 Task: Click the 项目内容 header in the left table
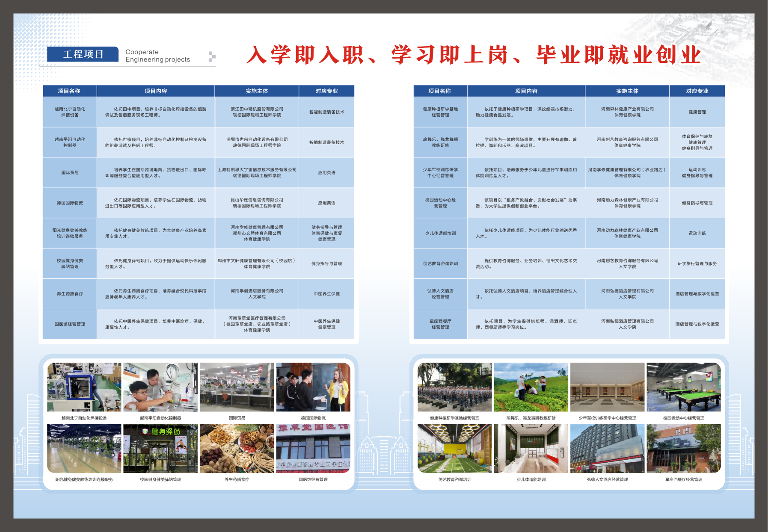156,91
